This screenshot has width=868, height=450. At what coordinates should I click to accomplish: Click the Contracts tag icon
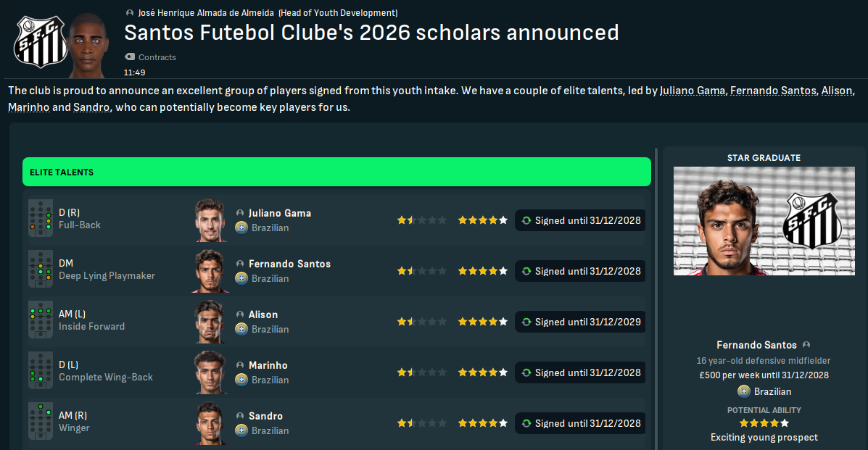click(x=130, y=57)
